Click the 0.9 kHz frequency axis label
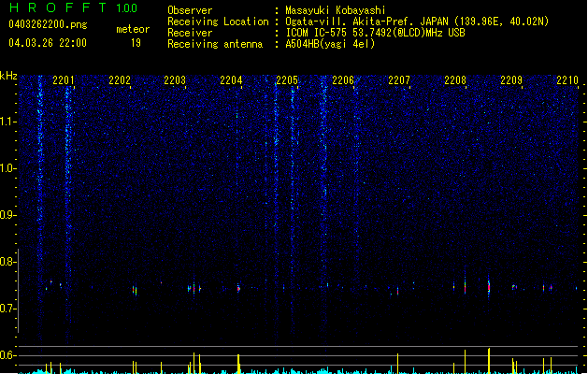The height and width of the screenshot is (374, 588). click(x=8, y=215)
